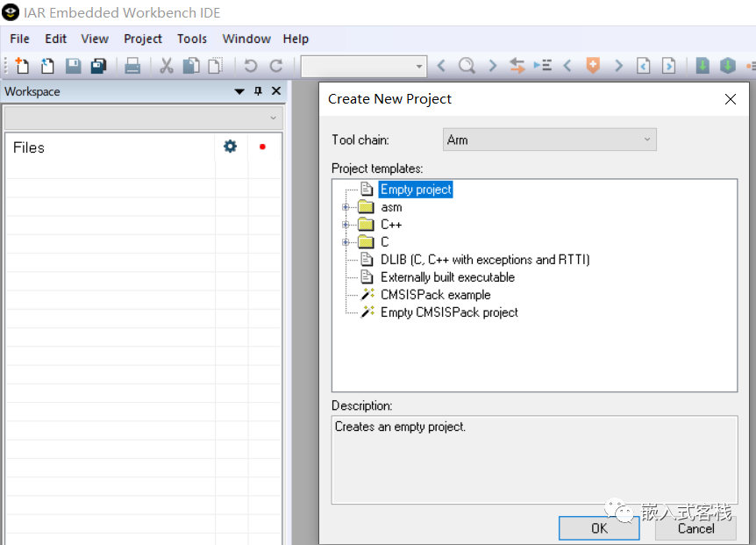Click the Undo arrow icon

pyautogui.click(x=250, y=66)
